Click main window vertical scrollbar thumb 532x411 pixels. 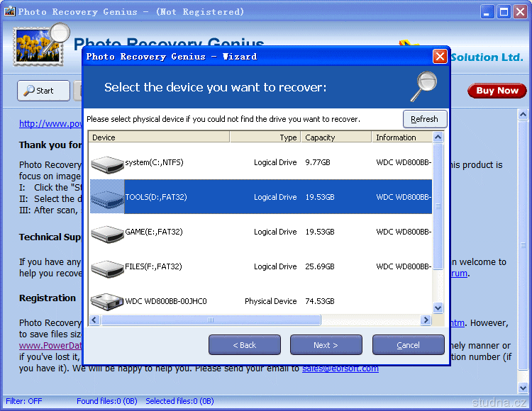[x=523, y=244]
